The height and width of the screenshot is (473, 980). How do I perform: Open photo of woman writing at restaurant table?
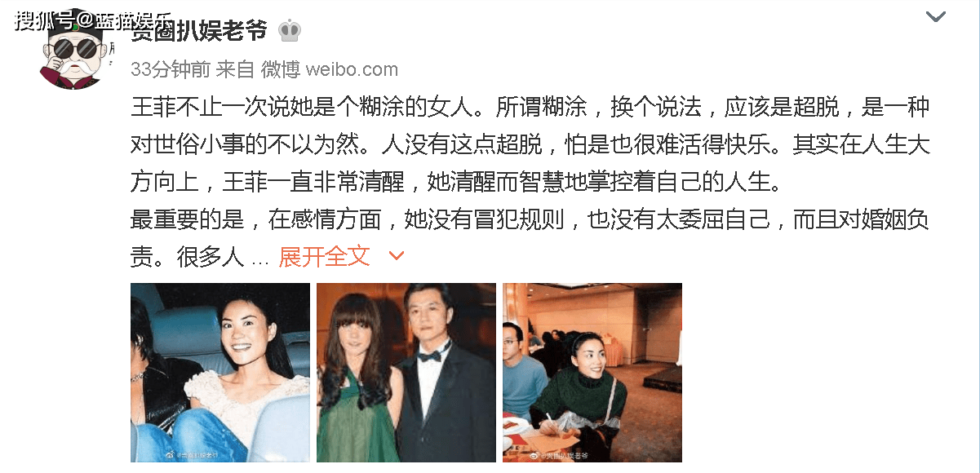592,373
